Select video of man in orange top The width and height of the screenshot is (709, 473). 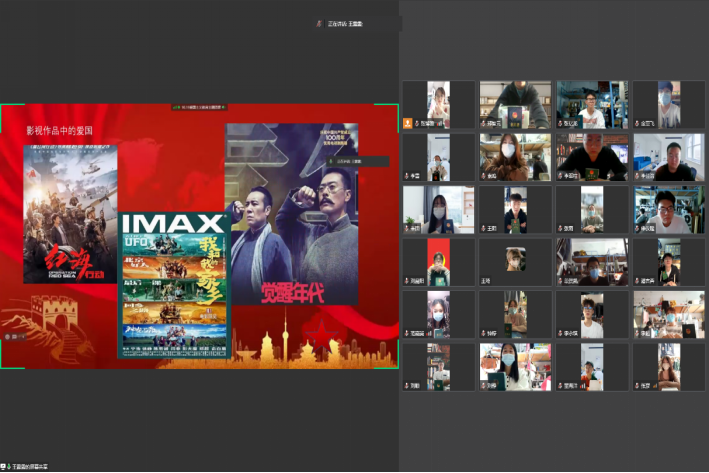click(x=592, y=367)
